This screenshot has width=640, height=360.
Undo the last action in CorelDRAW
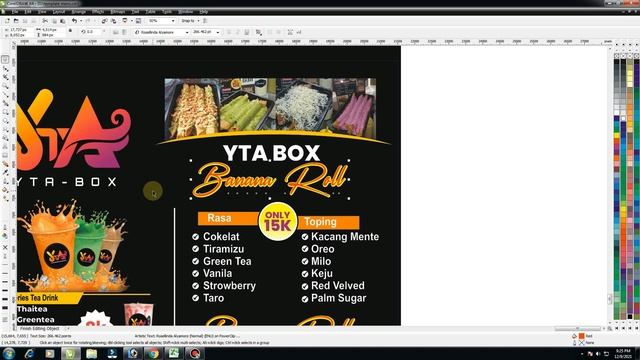coord(74,20)
